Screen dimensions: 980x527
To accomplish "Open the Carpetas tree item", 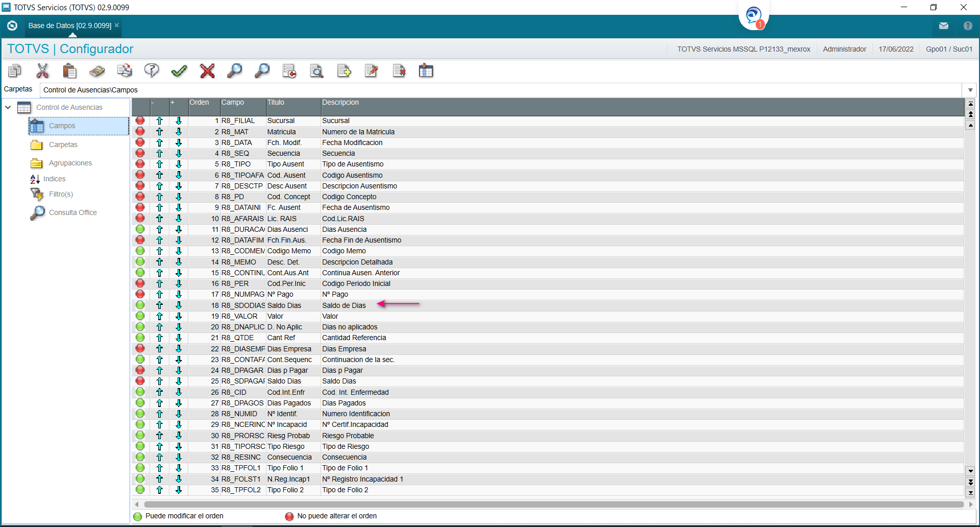I will click(63, 145).
